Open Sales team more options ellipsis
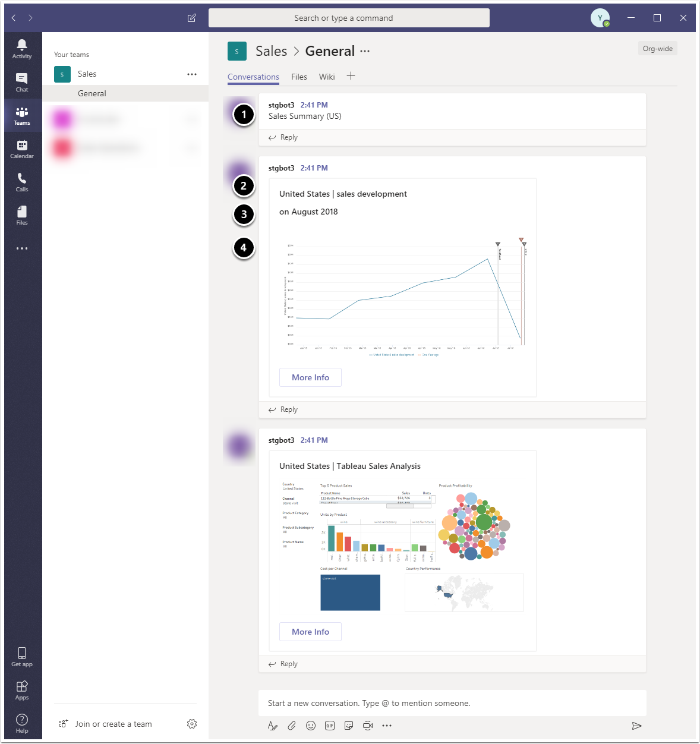700x744 pixels. coord(191,74)
